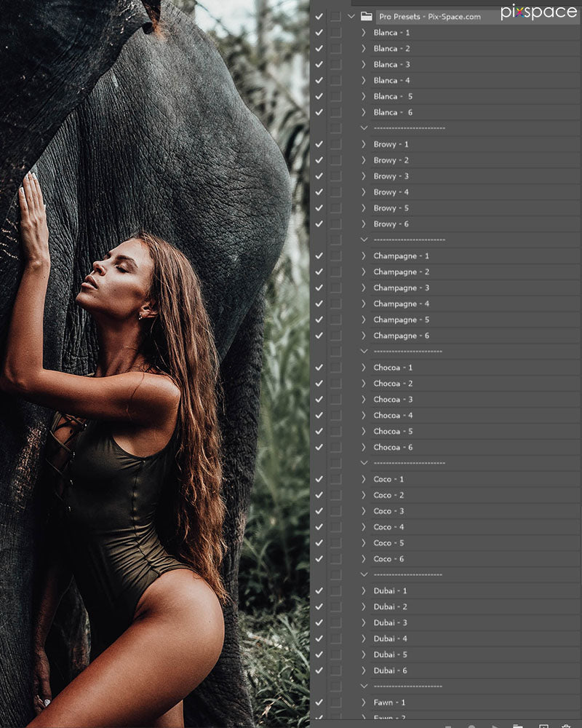Expand the Dubai - 5 action steps

pos(364,654)
